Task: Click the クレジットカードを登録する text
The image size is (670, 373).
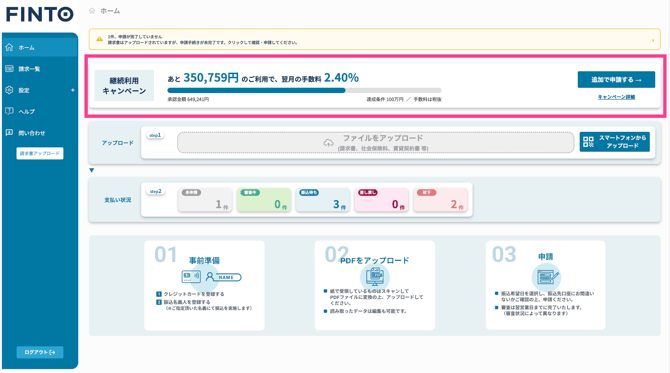Action: (x=194, y=294)
